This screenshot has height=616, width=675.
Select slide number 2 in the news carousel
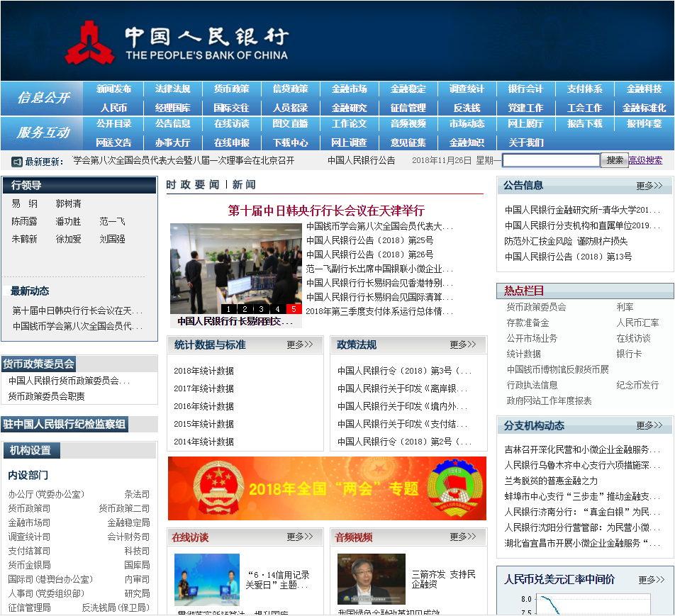click(245, 308)
